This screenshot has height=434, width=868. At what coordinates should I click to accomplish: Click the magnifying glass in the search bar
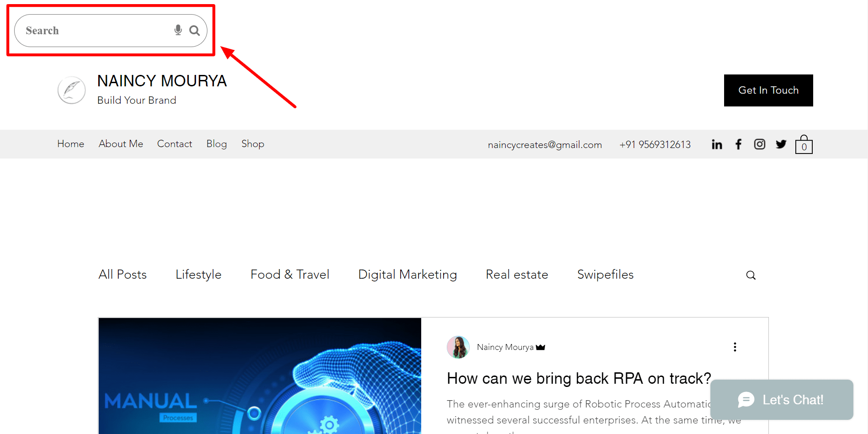195,30
